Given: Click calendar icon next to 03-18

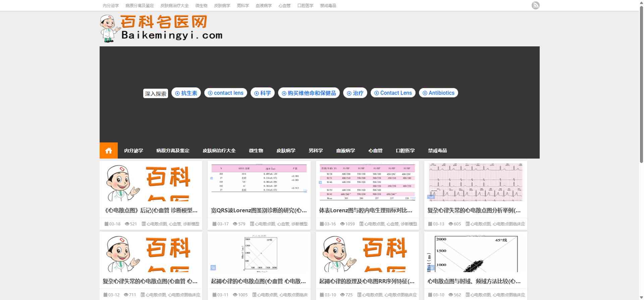Looking at the screenshot, I should tap(106, 224).
